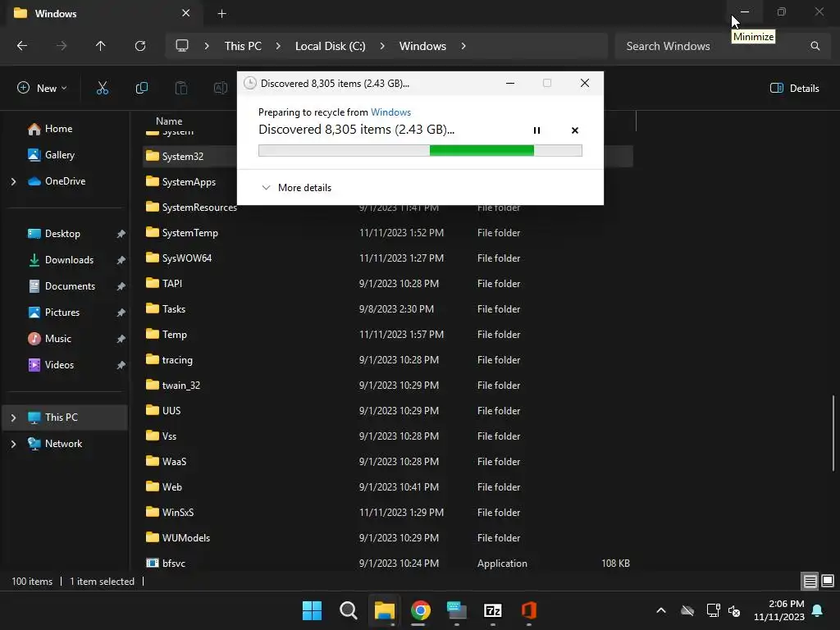Go back with the left arrow
The image size is (840, 630).
pyautogui.click(x=22, y=46)
